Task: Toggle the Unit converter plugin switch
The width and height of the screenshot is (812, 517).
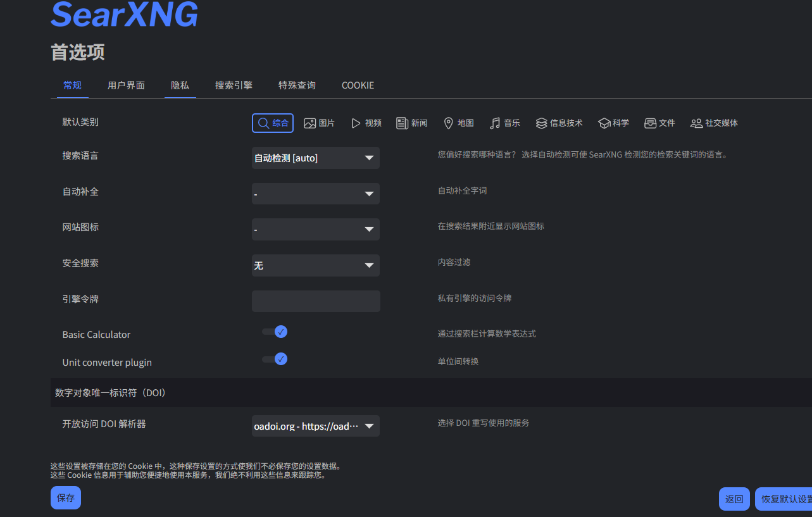Action: (x=275, y=359)
